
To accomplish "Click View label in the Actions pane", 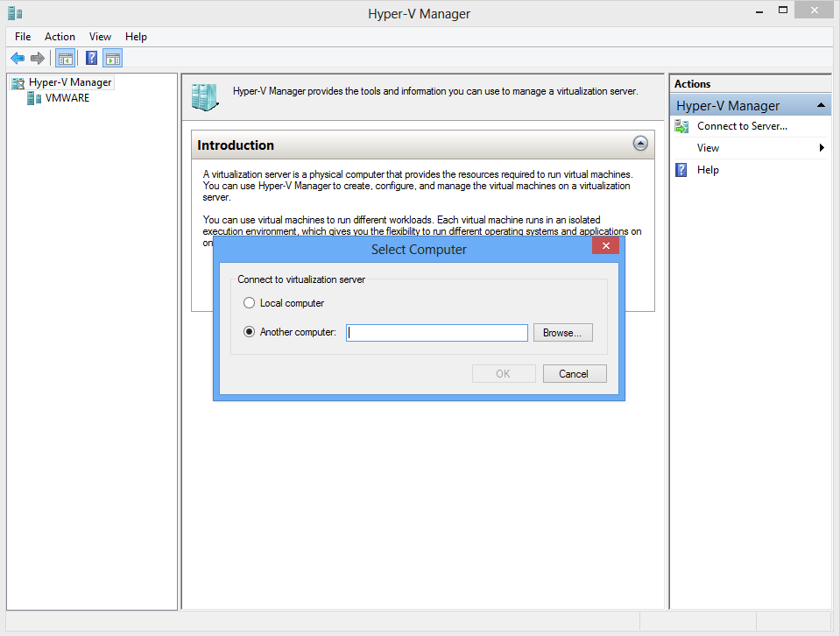I will [x=708, y=148].
